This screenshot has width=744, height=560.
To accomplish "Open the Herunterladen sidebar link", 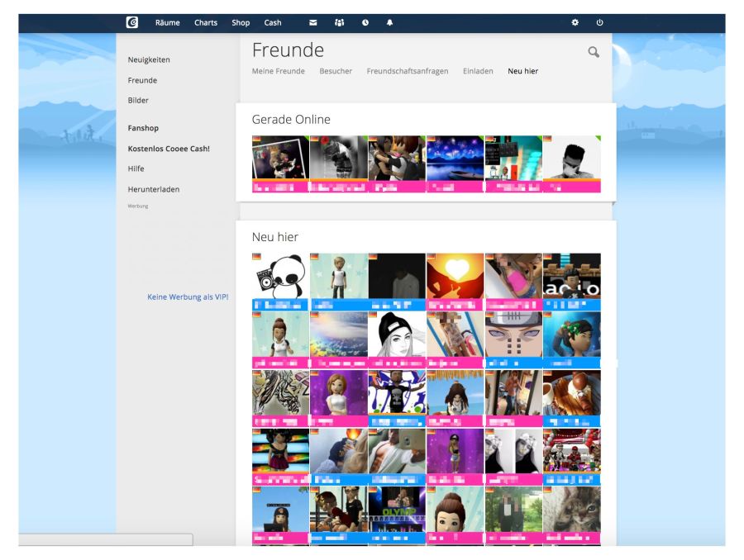I will (153, 189).
